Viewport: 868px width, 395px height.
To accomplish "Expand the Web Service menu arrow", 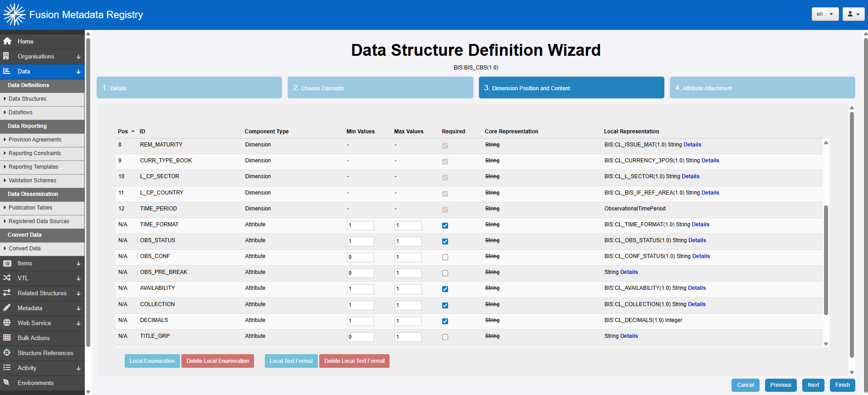I will [x=78, y=323].
